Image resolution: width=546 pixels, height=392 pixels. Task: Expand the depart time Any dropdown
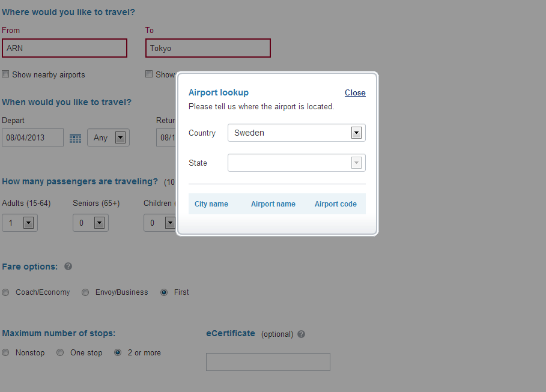click(108, 137)
